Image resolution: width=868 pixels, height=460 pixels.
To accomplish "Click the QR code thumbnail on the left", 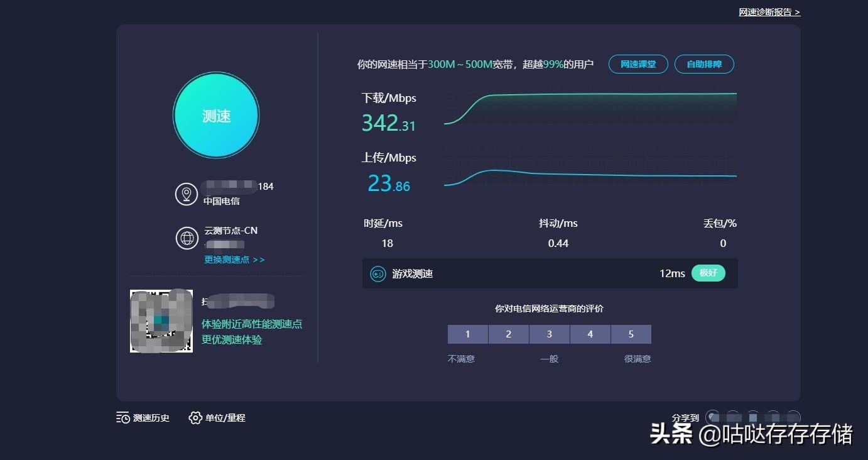I will tap(161, 320).
